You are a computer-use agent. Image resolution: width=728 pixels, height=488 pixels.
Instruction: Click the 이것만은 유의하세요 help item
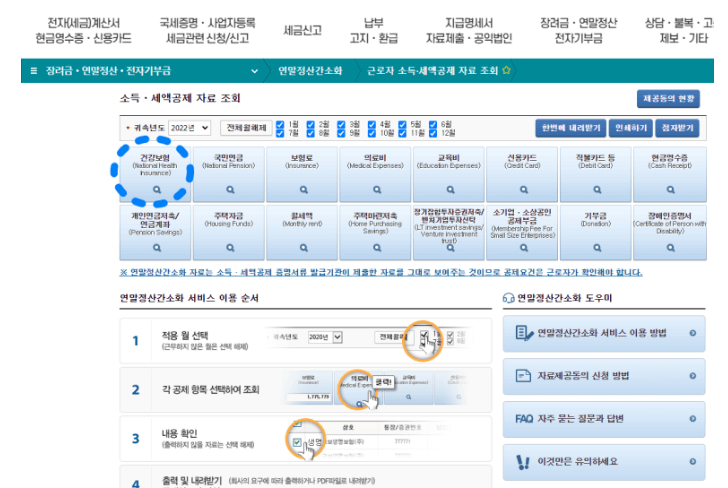click(x=604, y=462)
